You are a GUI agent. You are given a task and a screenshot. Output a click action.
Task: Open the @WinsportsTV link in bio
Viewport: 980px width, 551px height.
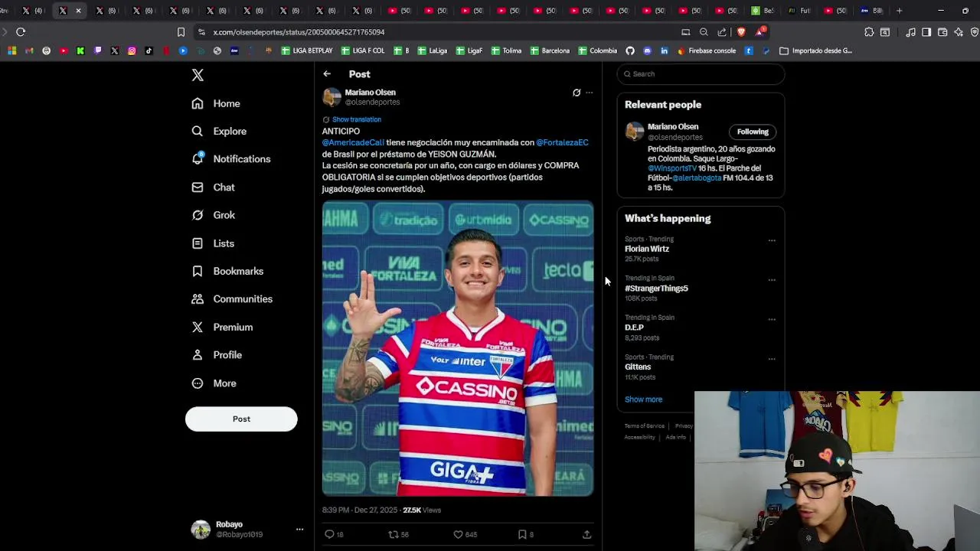point(672,168)
